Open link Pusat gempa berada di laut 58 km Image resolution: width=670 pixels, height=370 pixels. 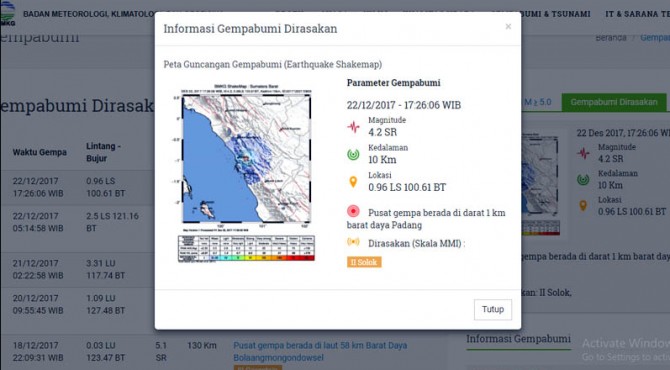(x=320, y=351)
